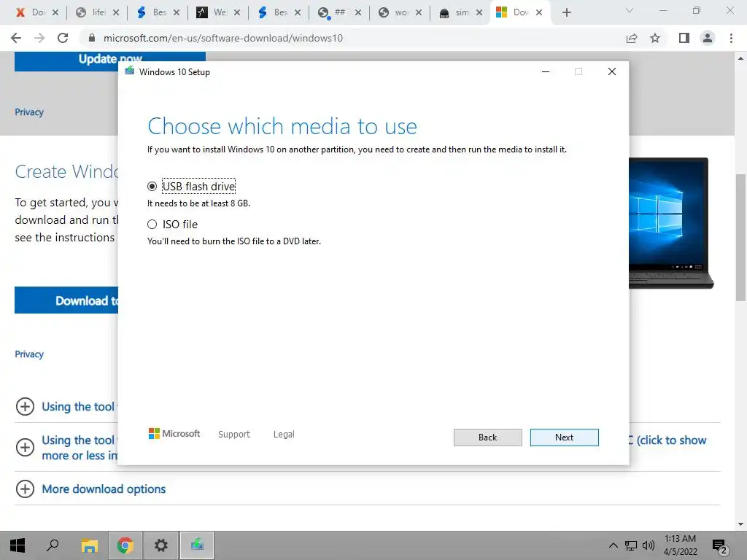Open the Chrome profile avatar
Viewport: 747px width, 560px height.
point(708,38)
